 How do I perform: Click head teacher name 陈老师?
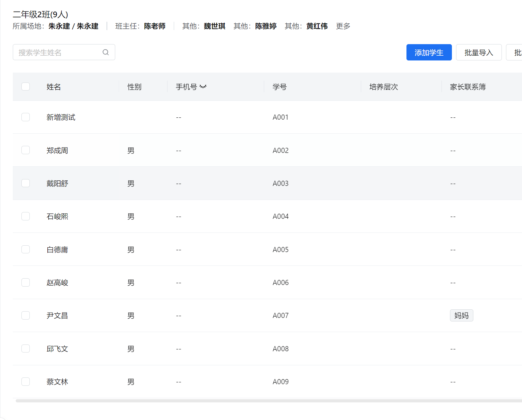tap(155, 26)
